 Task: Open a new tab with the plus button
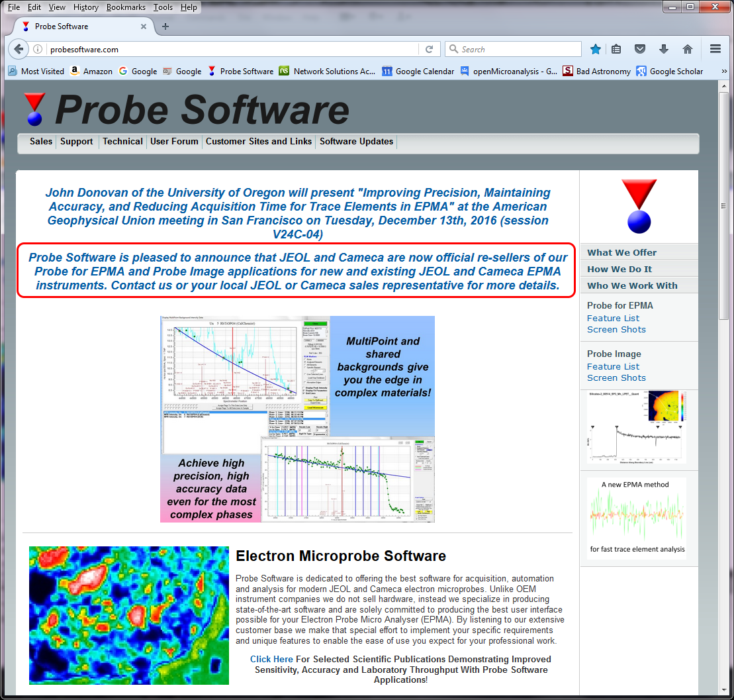coord(165,26)
